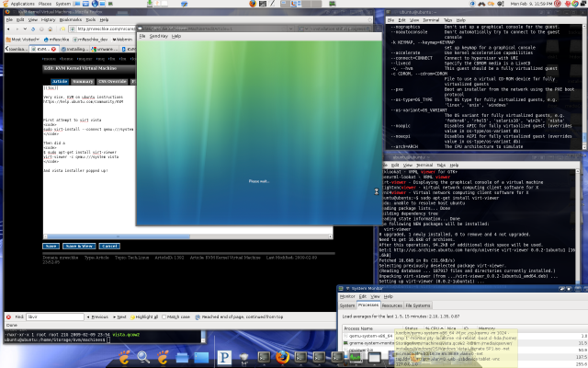Click the clock showing Mon Feb 9

point(531,4)
